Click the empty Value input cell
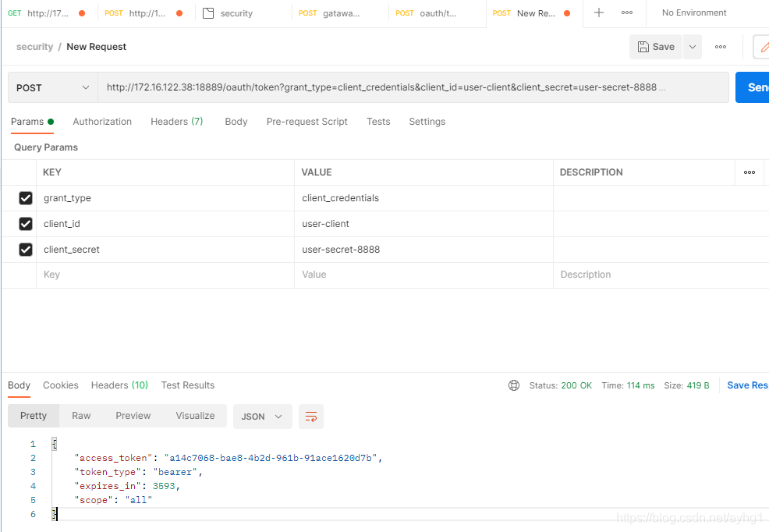Screen dimensions: 769x532 [x=423, y=275]
